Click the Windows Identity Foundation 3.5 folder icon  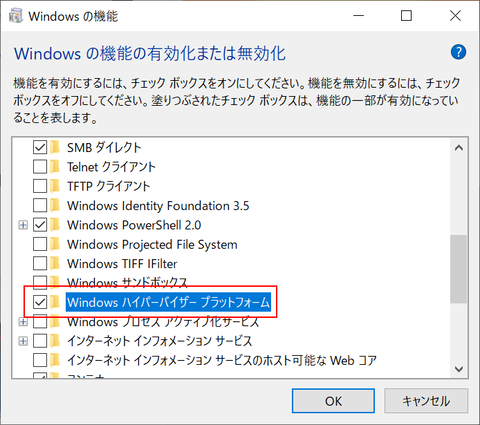[x=55, y=205]
